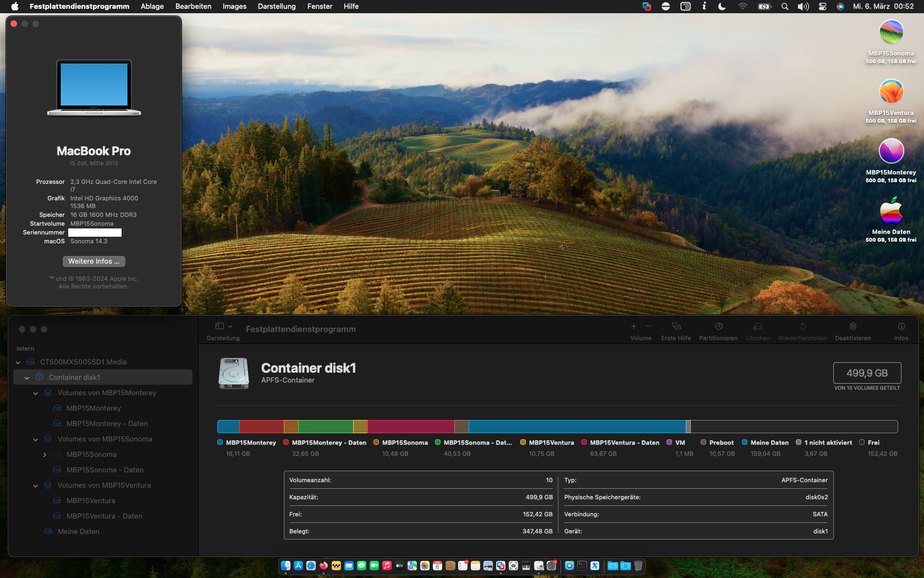Launch Firefox from the Dock
924x578 pixels.
[323, 565]
